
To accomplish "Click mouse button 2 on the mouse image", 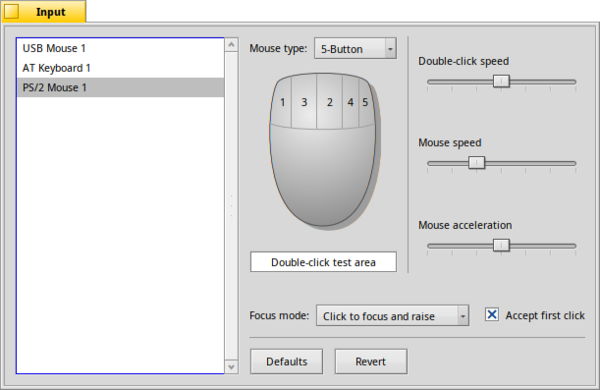I will (329, 102).
